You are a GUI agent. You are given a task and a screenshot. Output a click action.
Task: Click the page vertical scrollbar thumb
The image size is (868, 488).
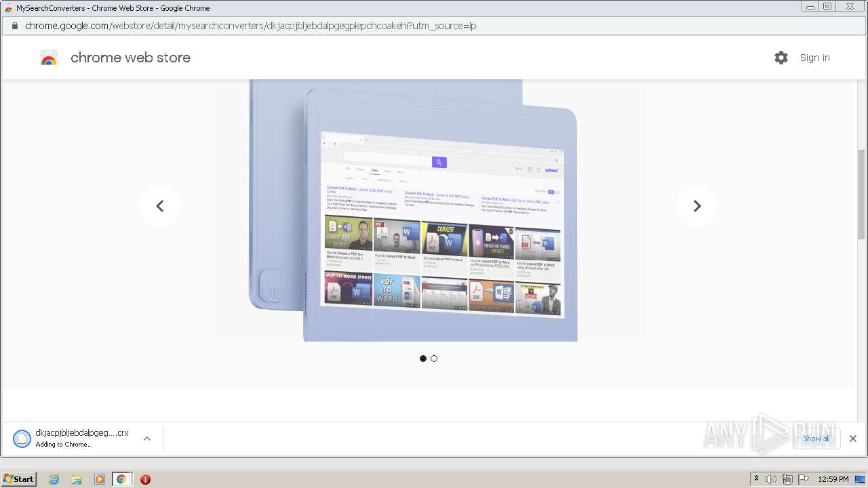click(862, 193)
